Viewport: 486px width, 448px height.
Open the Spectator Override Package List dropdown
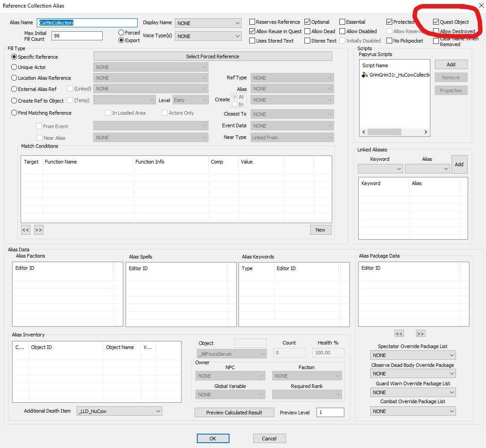[x=412, y=355]
